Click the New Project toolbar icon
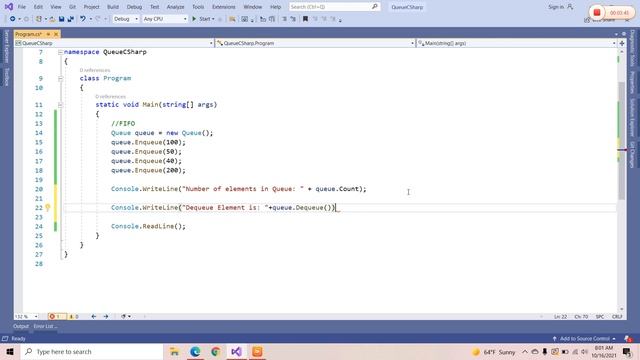This screenshot has width=640, height=360. point(39,19)
